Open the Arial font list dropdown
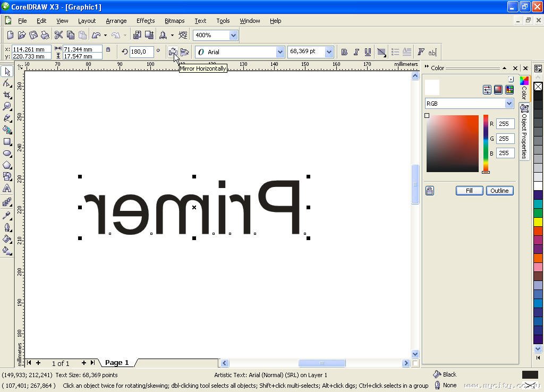This screenshot has height=392, width=544. (280, 52)
